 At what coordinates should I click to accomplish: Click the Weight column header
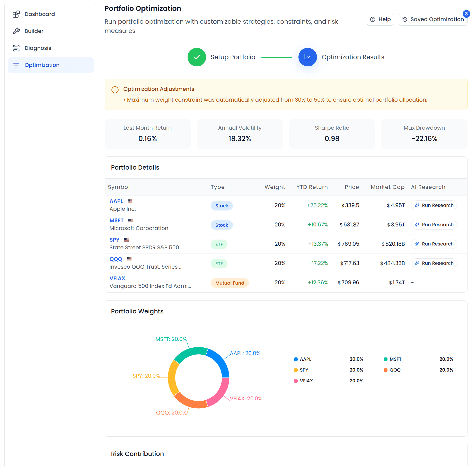pos(275,187)
